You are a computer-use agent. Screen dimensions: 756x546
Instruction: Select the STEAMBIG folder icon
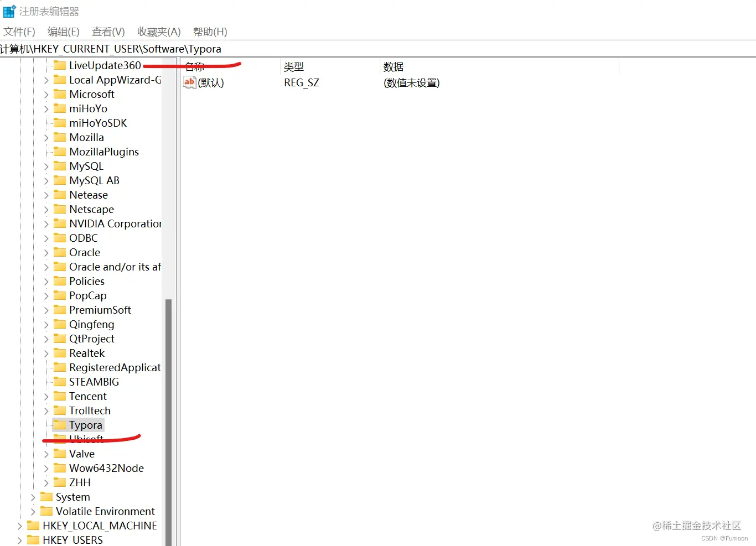coord(60,382)
